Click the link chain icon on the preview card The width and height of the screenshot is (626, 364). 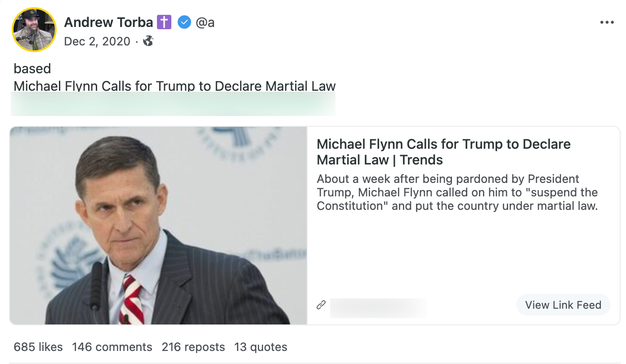321,304
